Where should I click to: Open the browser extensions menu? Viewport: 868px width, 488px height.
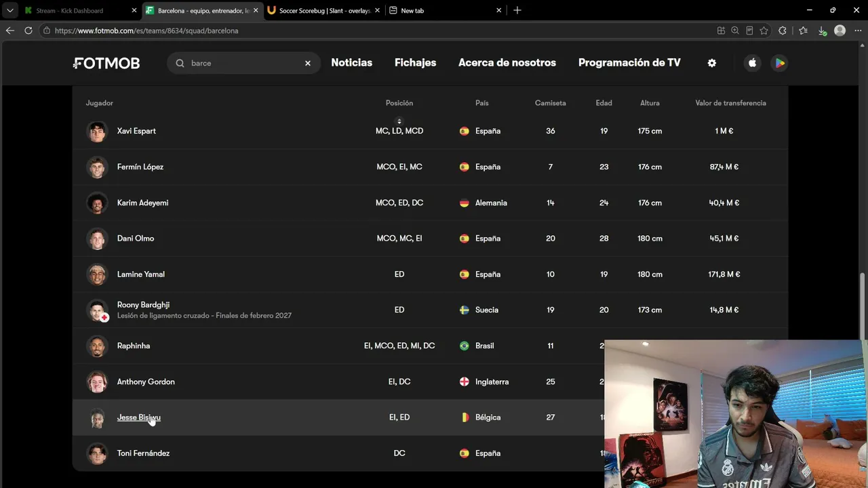(783, 30)
